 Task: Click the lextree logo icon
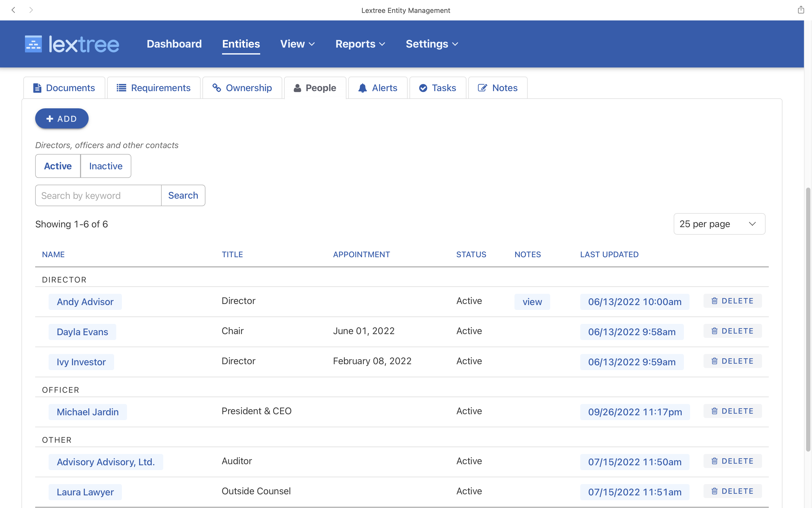click(x=33, y=44)
